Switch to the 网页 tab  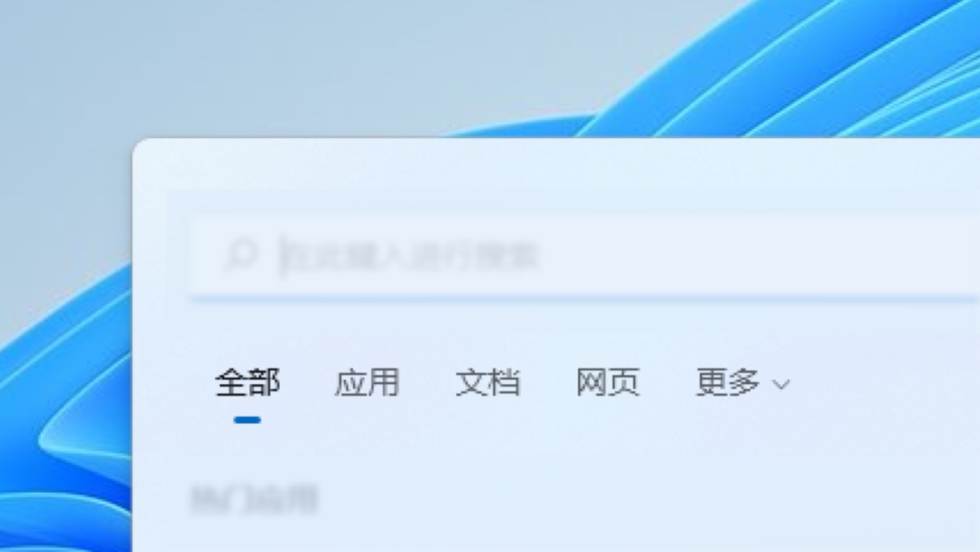tap(607, 382)
